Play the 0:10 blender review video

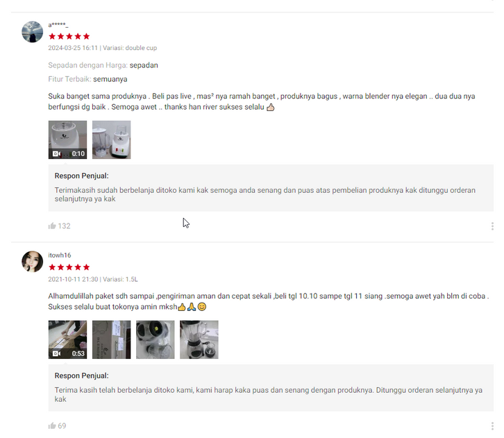[67, 140]
